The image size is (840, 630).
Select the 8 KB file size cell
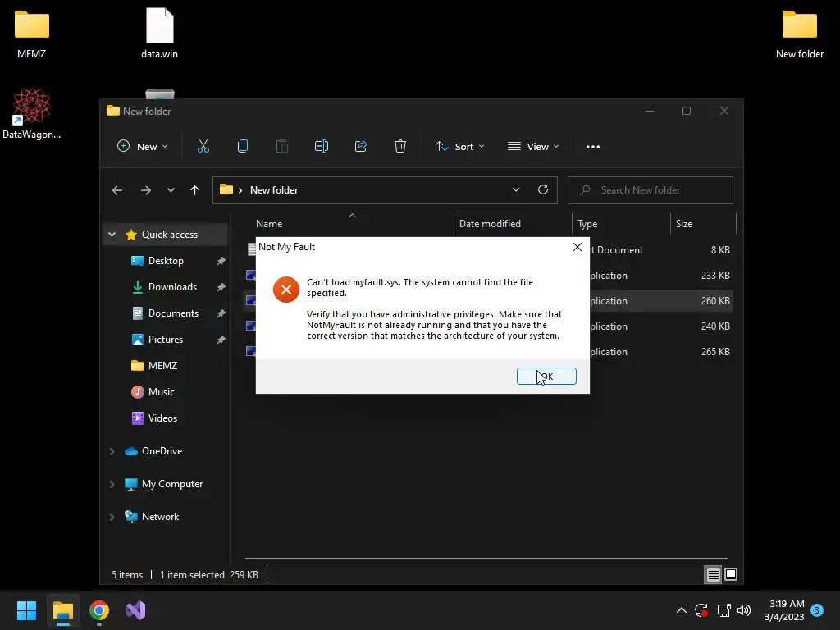pyautogui.click(x=720, y=250)
